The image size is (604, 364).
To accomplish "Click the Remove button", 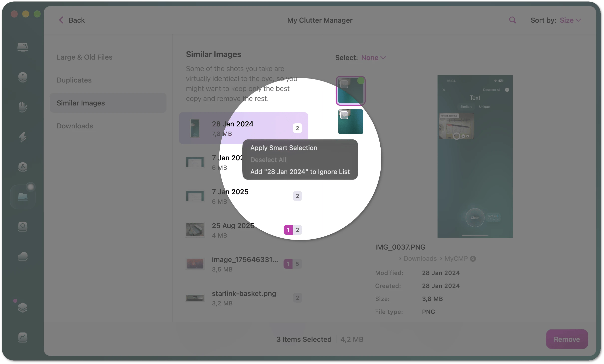I will point(567,339).
